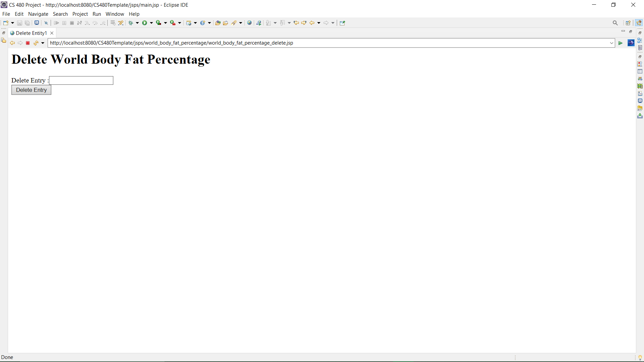Click the toolbar search magnifier icon
This screenshot has height=362, width=644.
[615, 23]
